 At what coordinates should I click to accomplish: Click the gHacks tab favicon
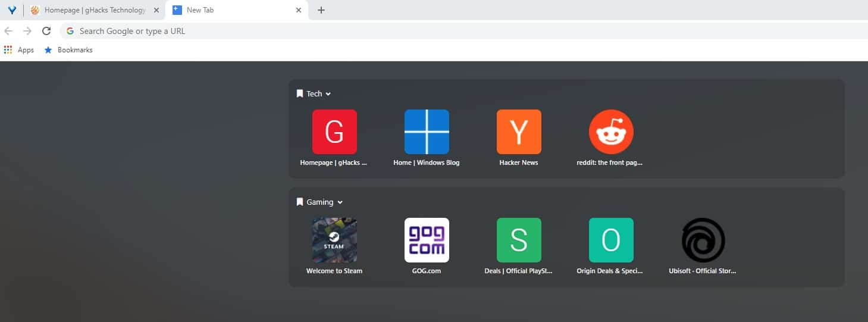(35, 10)
